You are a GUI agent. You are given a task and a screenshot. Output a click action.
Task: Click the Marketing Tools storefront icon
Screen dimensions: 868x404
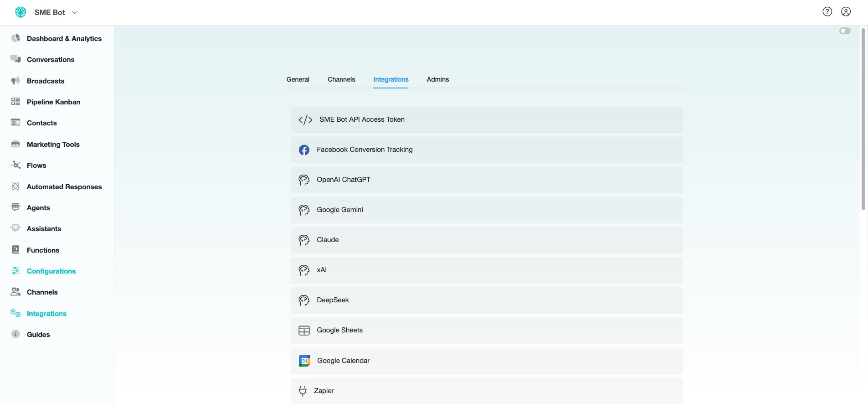pyautogui.click(x=15, y=144)
